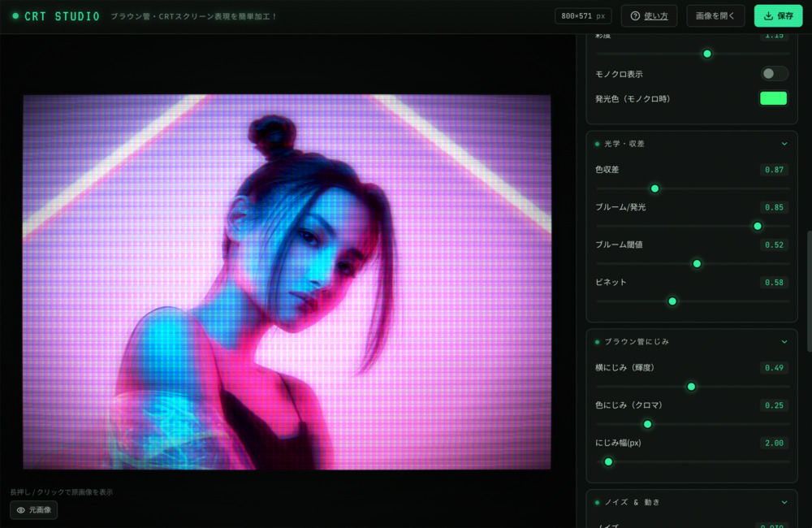Click the 保存 download button
The width and height of the screenshot is (812, 528).
tap(778, 16)
